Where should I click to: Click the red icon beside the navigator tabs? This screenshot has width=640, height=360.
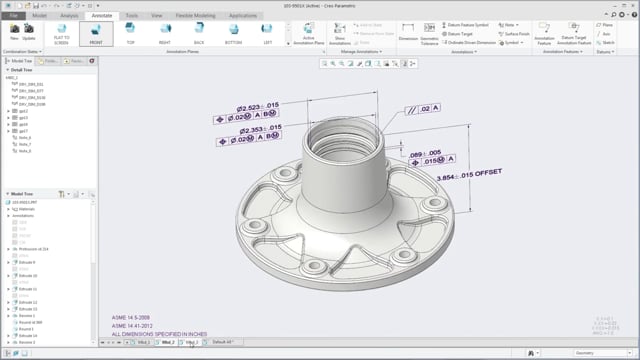tap(92, 61)
